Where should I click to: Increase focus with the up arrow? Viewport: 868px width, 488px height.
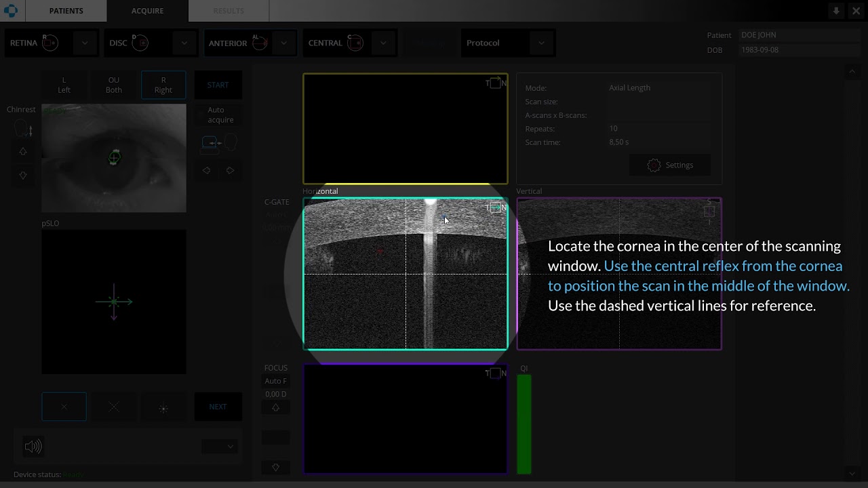pyautogui.click(x=276, y=407)
